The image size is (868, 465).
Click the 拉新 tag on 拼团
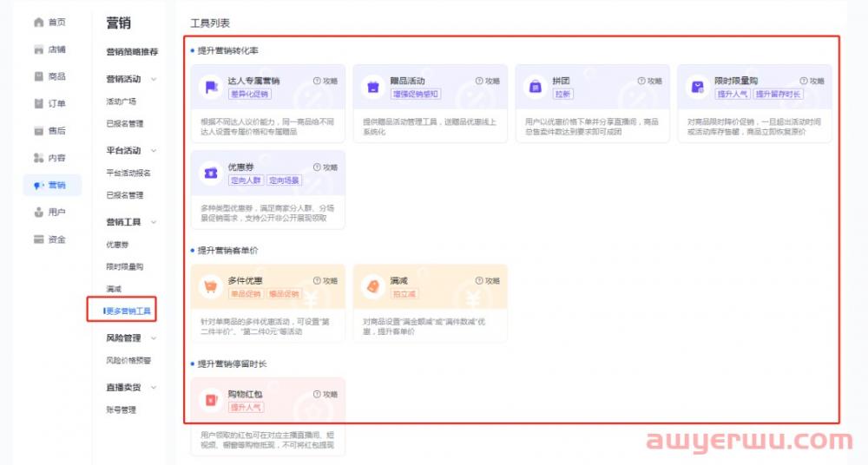562,94
